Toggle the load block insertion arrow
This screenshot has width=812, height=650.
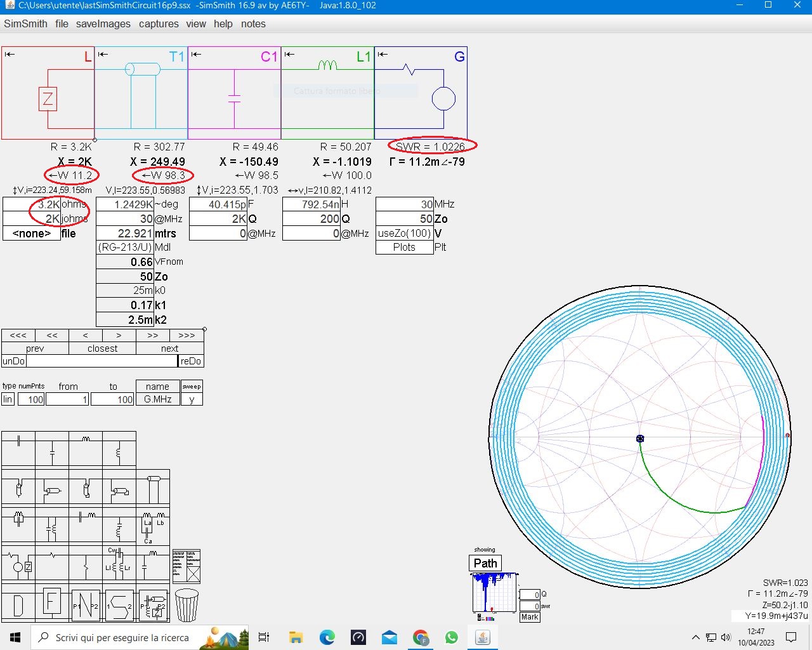pyautogui.click(x=10, y=54)
